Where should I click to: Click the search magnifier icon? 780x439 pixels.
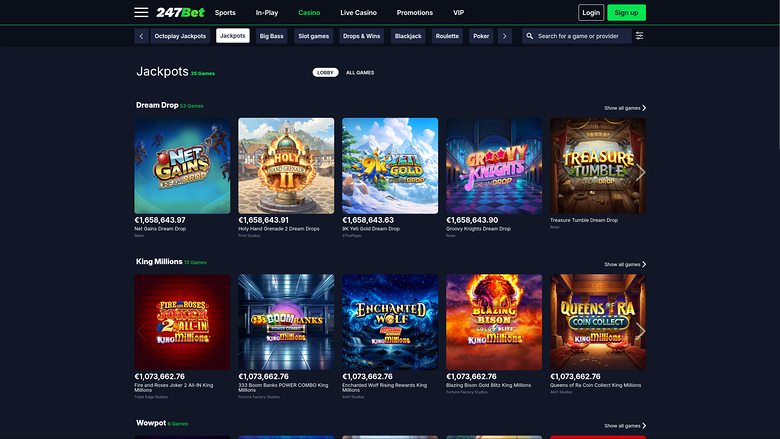(529, 36)
